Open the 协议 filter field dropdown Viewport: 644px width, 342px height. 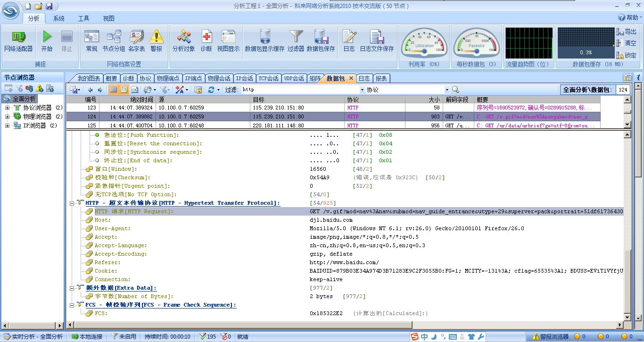pyautogui.click(x=446, y=90)
